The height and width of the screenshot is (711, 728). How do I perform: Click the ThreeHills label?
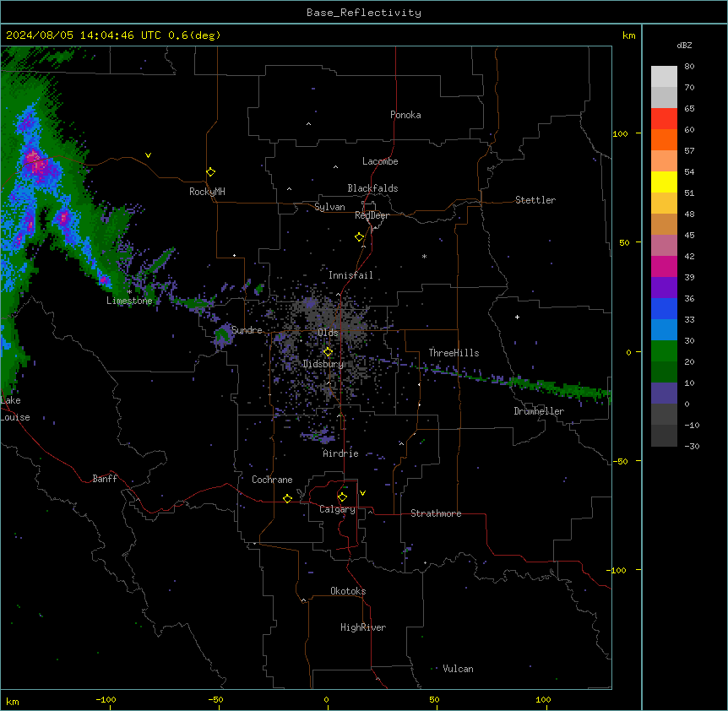454,353
